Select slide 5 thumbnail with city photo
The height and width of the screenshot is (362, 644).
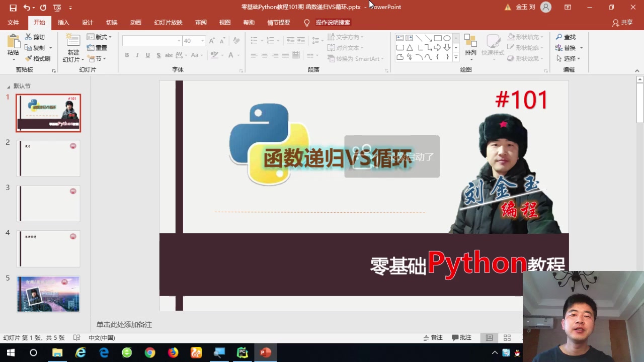pyautogui.click(x=48, y=294)
